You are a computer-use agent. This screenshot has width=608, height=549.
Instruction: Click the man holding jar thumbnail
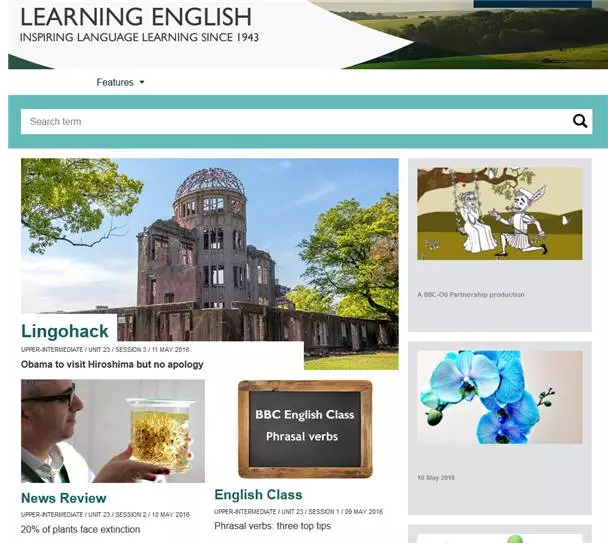coord(113,431)
